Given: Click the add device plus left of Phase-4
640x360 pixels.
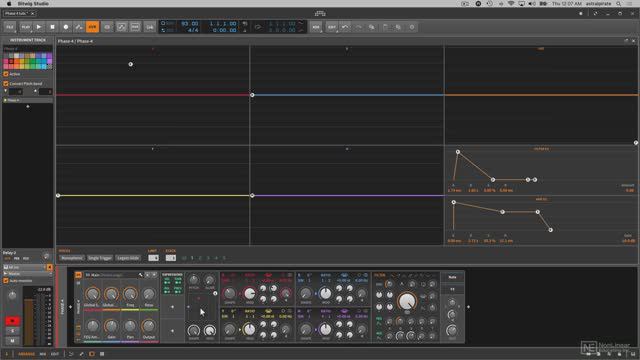Looking at the screenshot, I should [x=70, y=307].
